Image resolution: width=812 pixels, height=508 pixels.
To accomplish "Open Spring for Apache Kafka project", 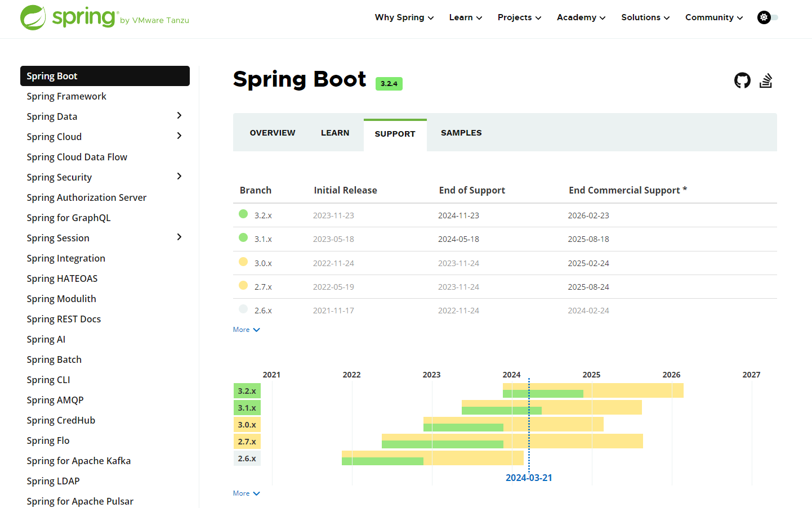I will coord(79,461).
